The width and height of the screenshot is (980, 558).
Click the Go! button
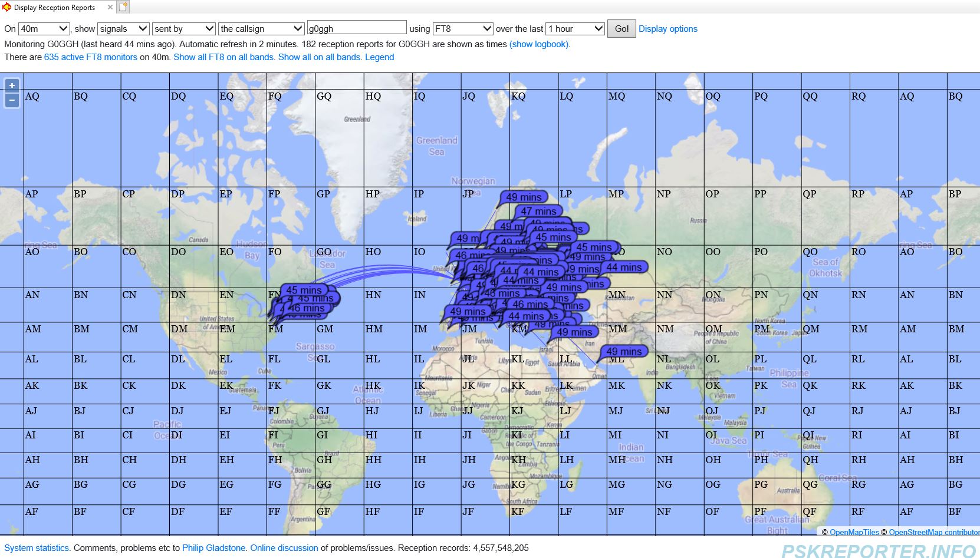click(x=621, y=28)
